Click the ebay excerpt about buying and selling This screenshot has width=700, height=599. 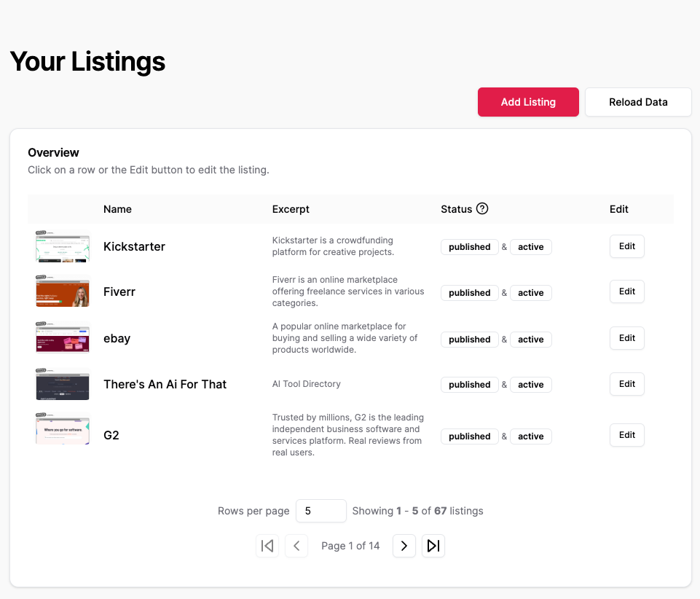click(x=345, y=338)
